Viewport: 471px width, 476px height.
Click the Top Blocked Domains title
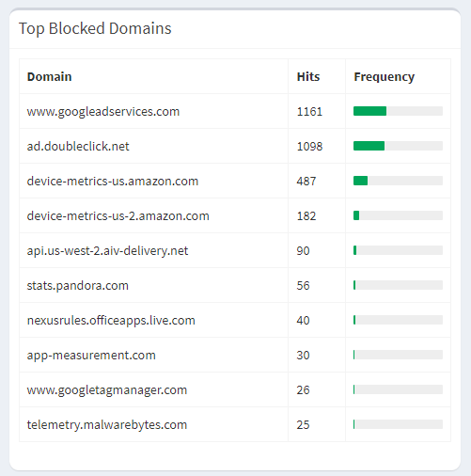pos(95,28)
